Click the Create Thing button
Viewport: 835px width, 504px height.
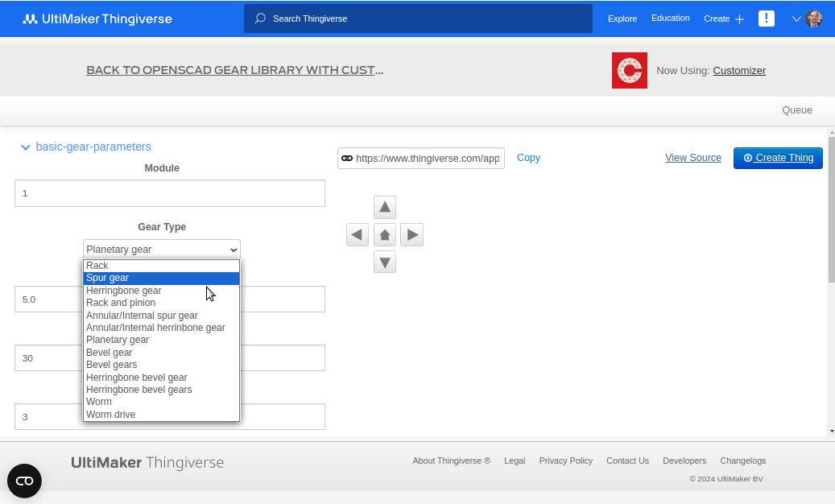pos(778,158)
